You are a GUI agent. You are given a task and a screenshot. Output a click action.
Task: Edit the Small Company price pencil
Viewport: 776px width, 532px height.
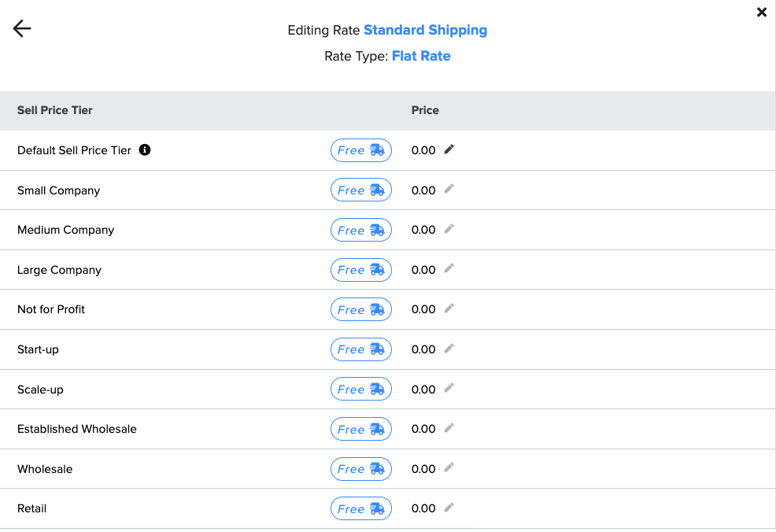(x=449, y=189)
